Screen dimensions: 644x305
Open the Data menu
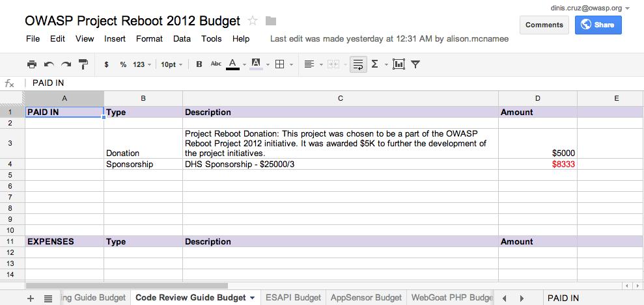(182, 39)
